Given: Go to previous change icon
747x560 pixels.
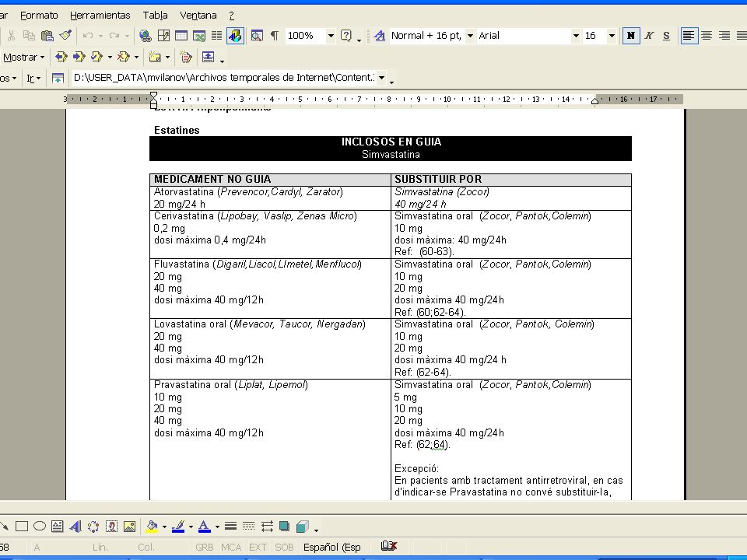Looking at the screenshot, I should [61, 57].
